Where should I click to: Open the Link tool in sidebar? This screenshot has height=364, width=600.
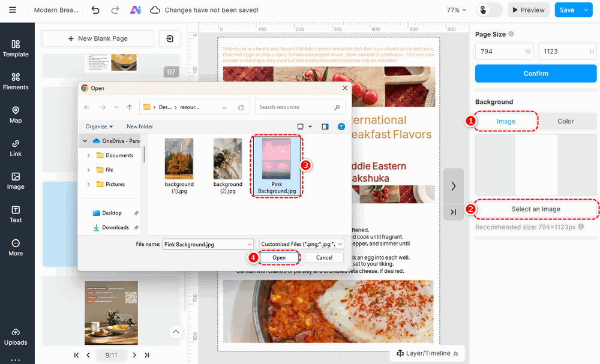click(16, 148)
